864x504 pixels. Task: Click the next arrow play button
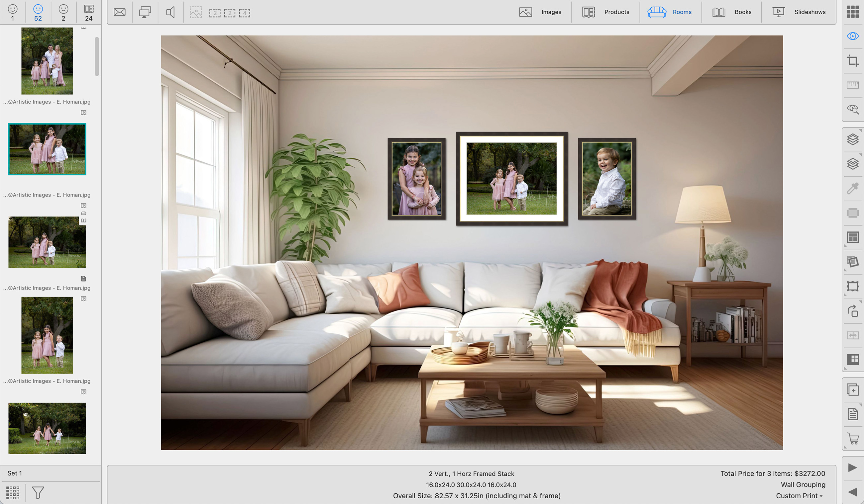pos(852,468)
